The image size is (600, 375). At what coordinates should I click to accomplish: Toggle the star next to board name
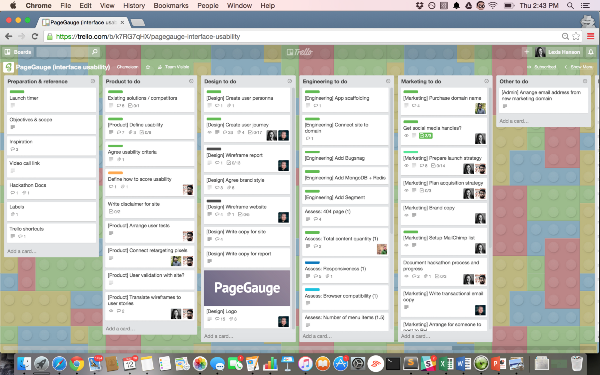(148, 67)
